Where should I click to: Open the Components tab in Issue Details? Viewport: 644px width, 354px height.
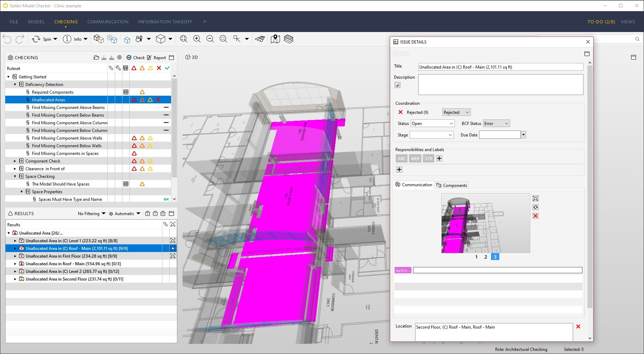tap(451, 185)
